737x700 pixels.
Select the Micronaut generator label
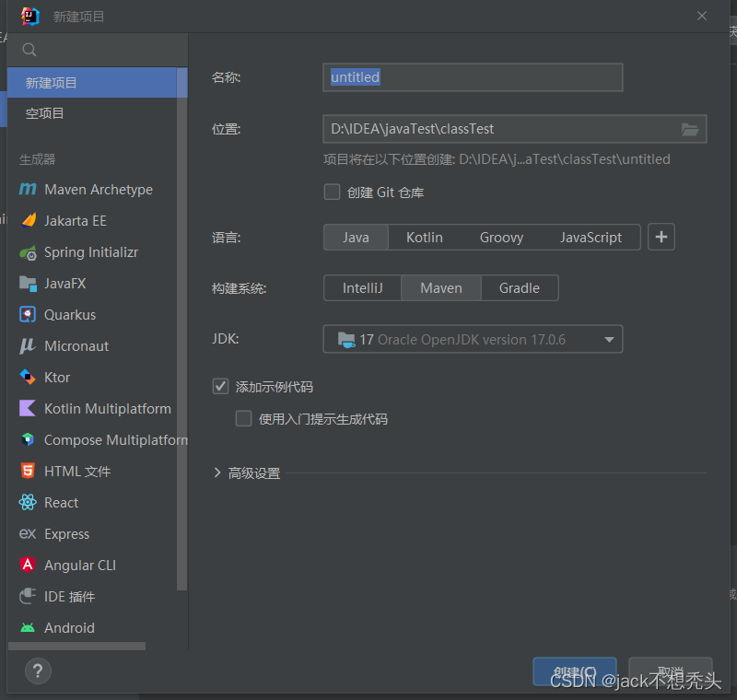(x=76, y=346)
